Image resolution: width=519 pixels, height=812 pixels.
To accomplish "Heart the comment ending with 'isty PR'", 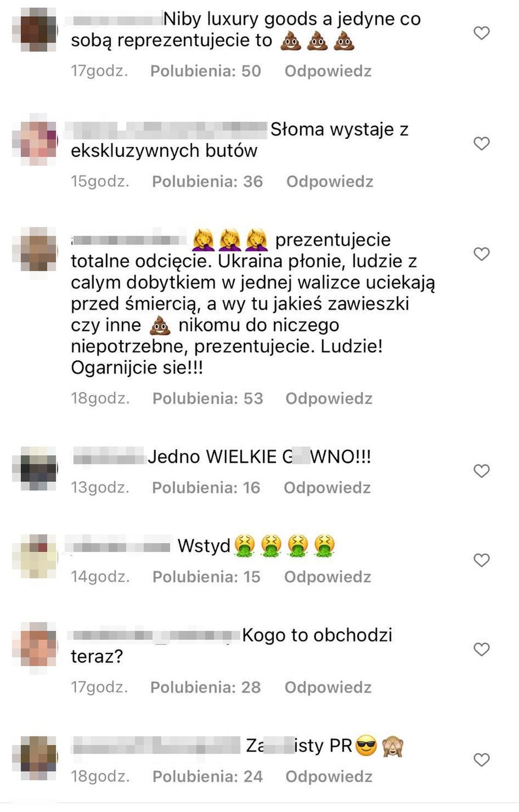I will [x=481, y=760].
